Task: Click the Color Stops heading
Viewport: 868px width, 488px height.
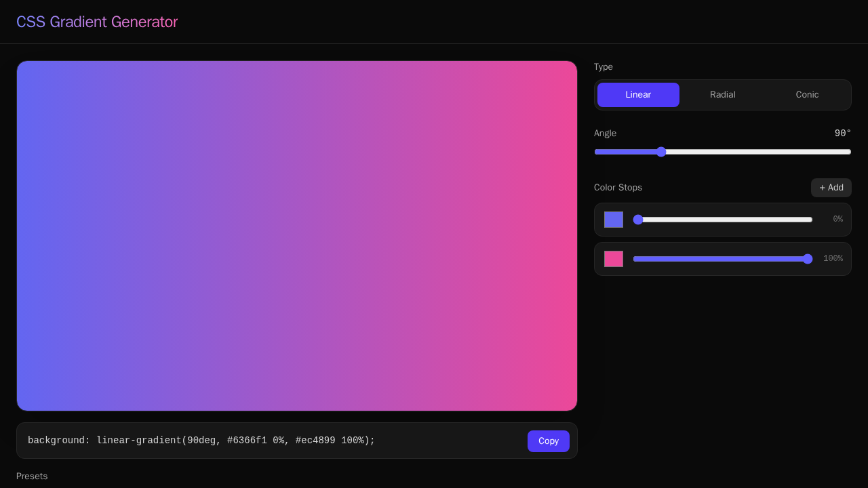Action: point(618,188)
